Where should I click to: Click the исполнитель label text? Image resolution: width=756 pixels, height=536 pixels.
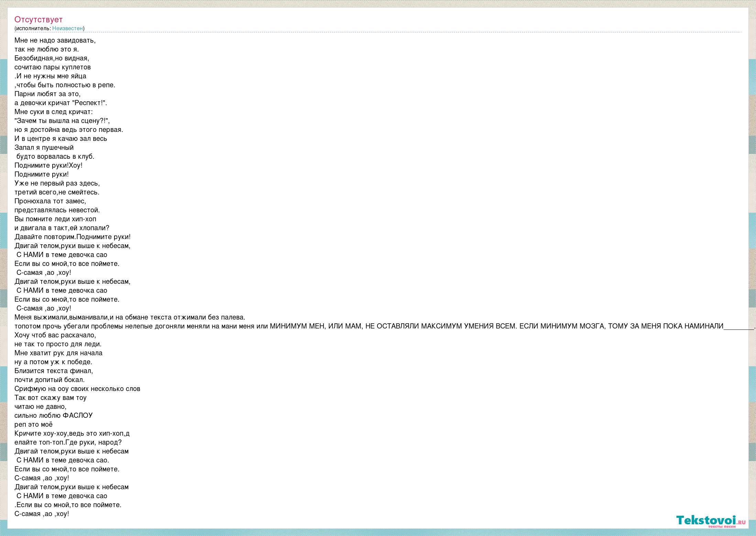[33, 28]
